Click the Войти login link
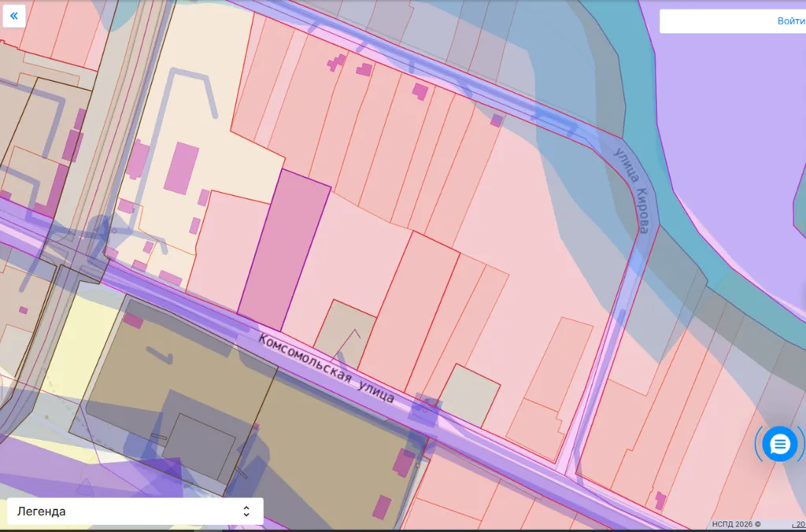This screenshot has width=806, height=532. tap(791, 21)
